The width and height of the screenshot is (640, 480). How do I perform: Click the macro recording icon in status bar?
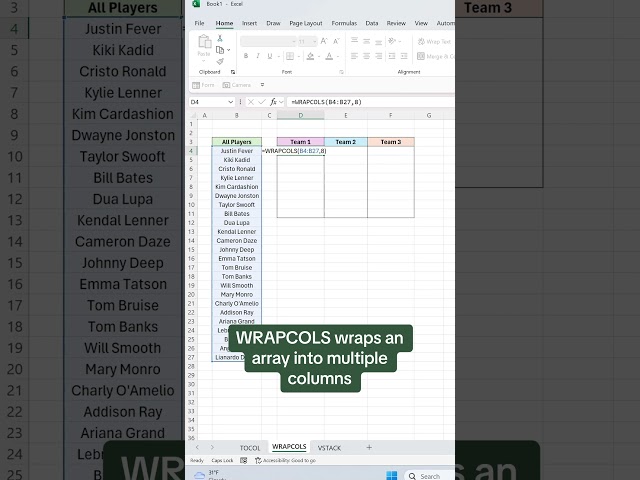244,460
